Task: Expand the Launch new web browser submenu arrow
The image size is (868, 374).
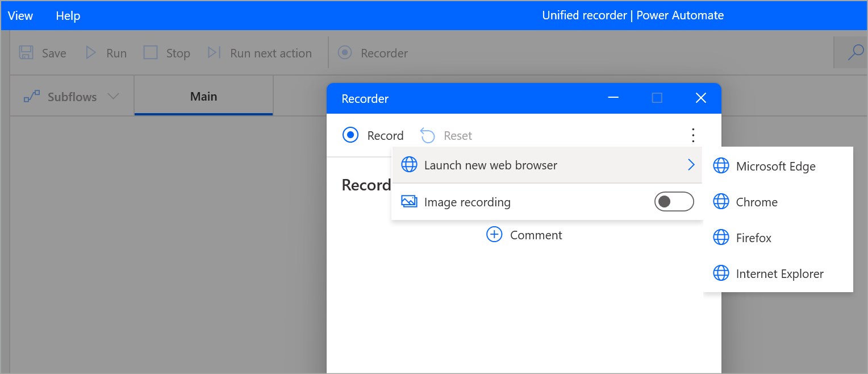Action: coord(691,165)
